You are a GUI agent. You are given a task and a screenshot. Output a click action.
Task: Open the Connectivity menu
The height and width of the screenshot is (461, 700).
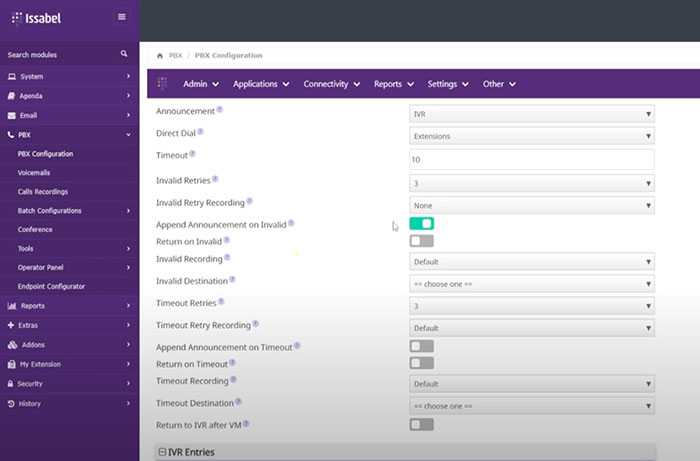point(332,84)
